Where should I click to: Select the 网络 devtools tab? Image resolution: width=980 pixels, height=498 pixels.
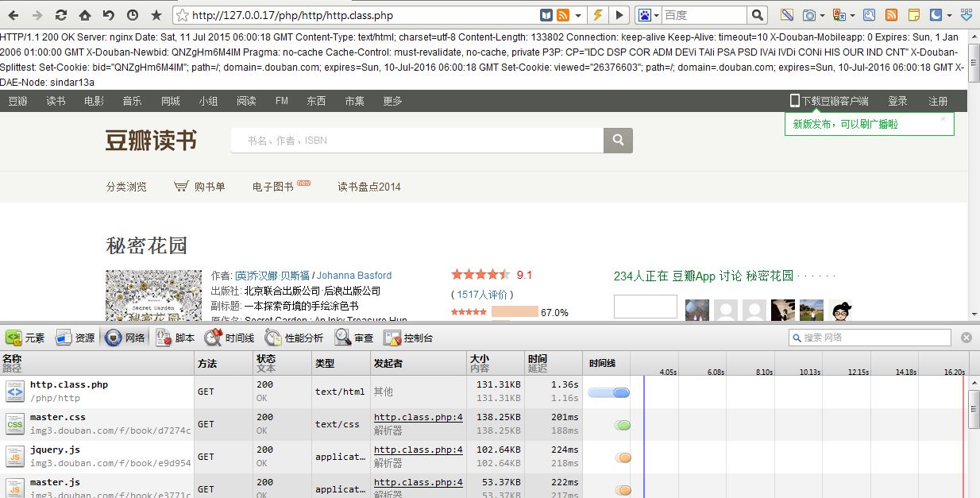[125, 338]
